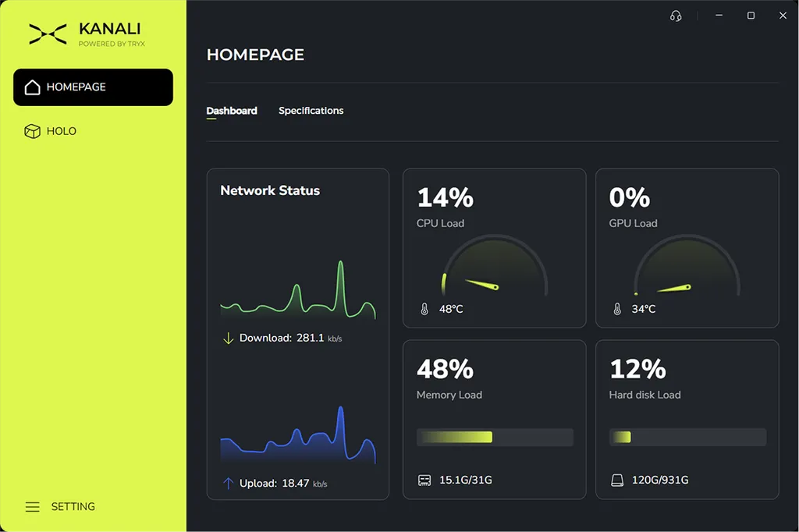
Task: Click the CPU thermometer icon
Action: [x=424, y=309]
